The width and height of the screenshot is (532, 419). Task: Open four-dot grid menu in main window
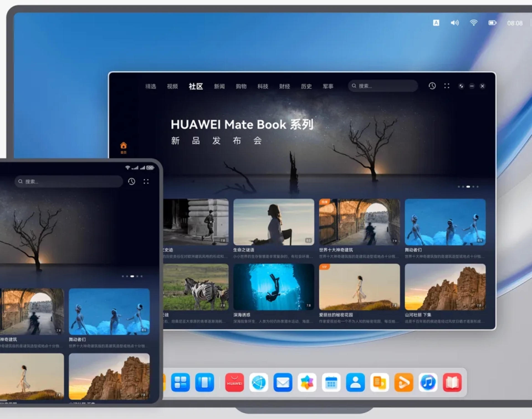coord(447,86)
